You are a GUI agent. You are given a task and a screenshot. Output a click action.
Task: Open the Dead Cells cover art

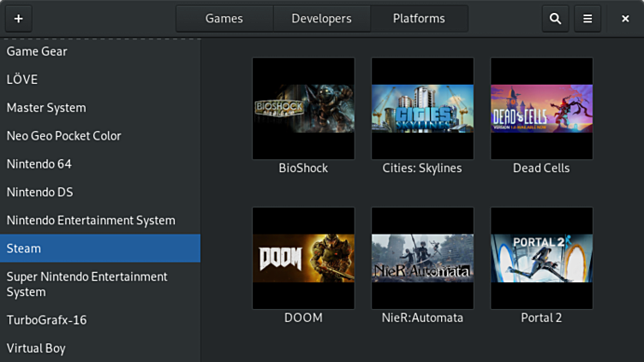click(541, 109)
